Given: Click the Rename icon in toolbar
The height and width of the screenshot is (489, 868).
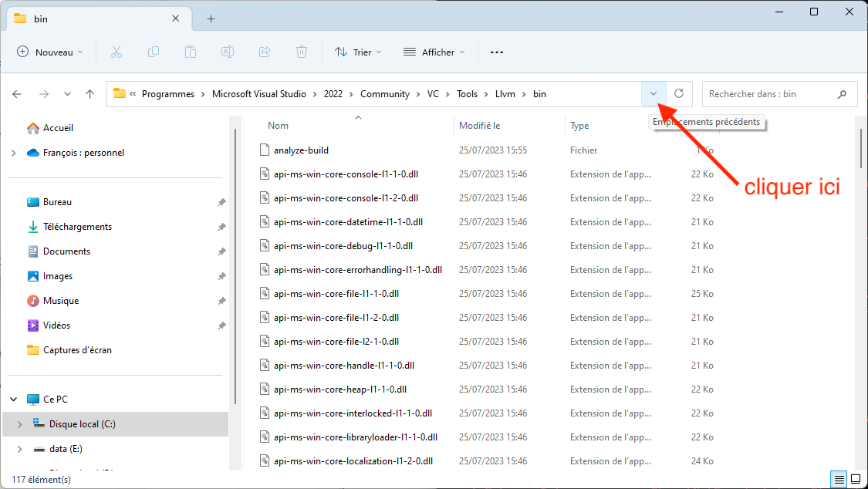Looking at the screenshot, I should click(228, 52).
